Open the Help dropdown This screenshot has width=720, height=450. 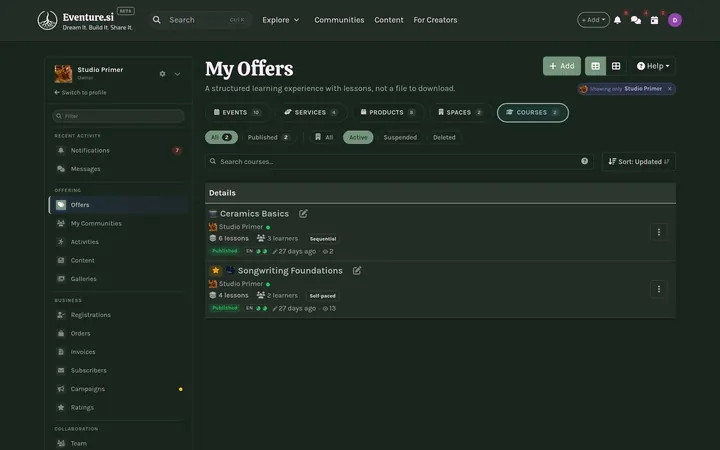coord(653,66)
